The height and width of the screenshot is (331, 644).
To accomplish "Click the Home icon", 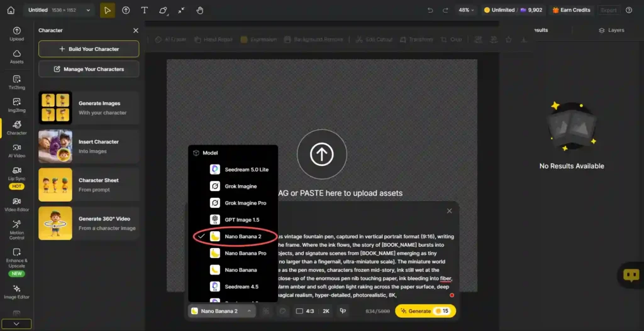I will coord(11,10).
